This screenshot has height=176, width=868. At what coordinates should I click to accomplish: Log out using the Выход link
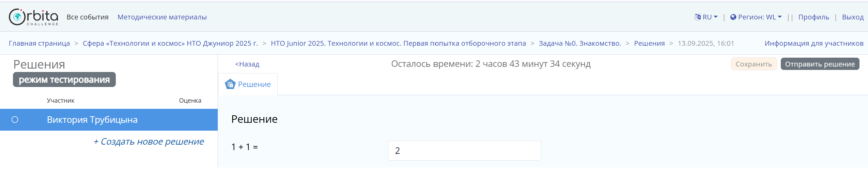(x=853, y=17)
